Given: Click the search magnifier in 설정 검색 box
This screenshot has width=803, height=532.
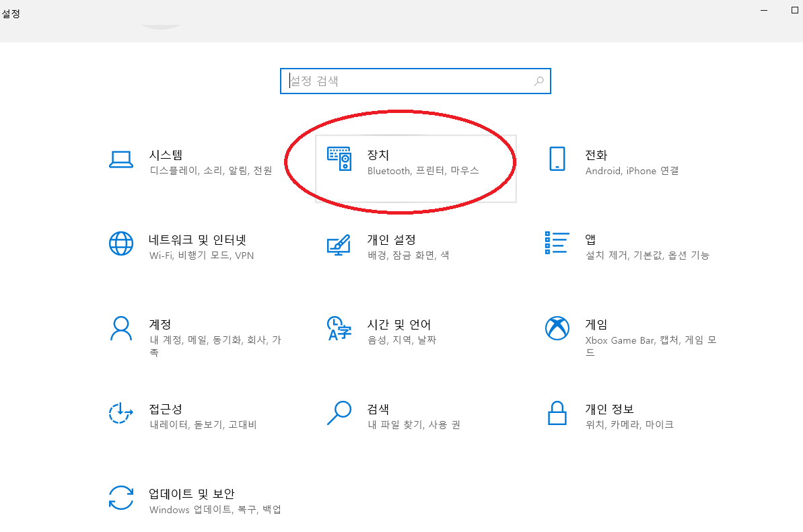Looking at the screenshot, I should [x=538, y=81].
